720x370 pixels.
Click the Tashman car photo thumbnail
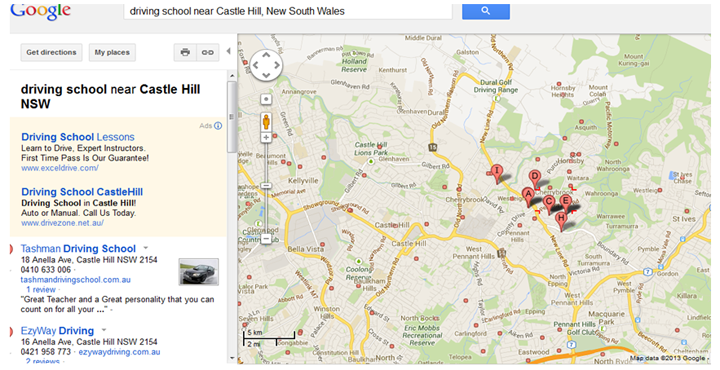(x=198, y=271)
